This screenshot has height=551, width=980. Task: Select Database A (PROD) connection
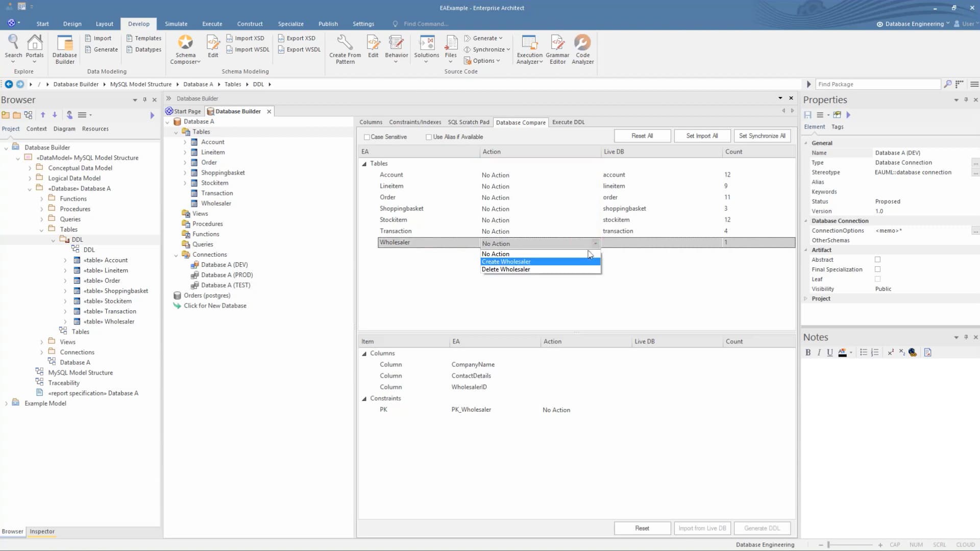(227, 275)
